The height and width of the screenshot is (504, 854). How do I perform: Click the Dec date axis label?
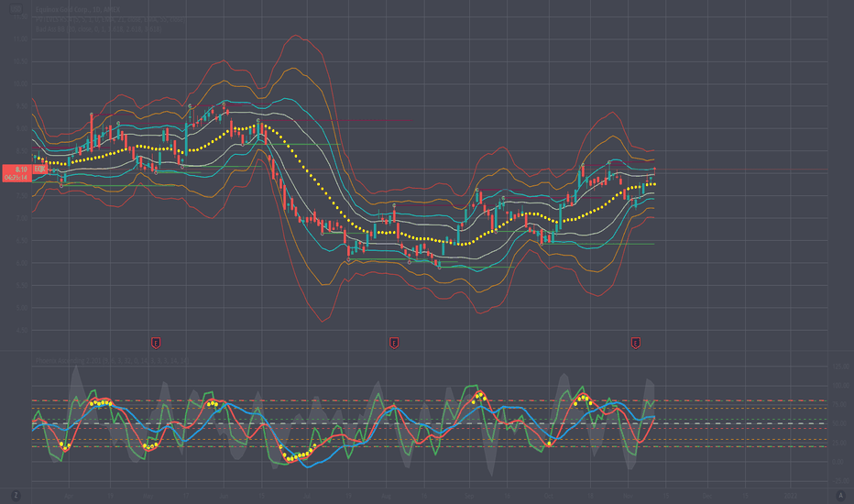(x=707, y=496)
